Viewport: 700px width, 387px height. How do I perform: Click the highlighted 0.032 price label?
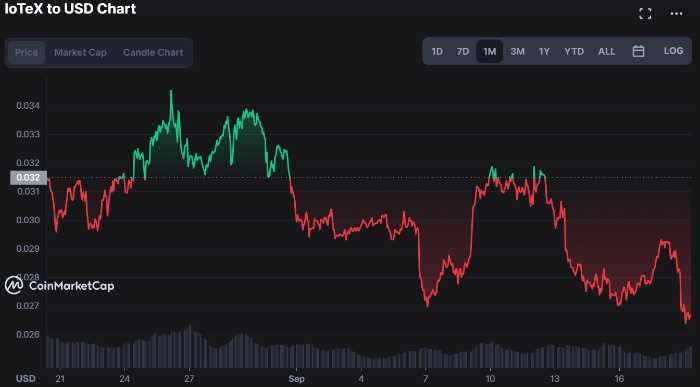28,178
